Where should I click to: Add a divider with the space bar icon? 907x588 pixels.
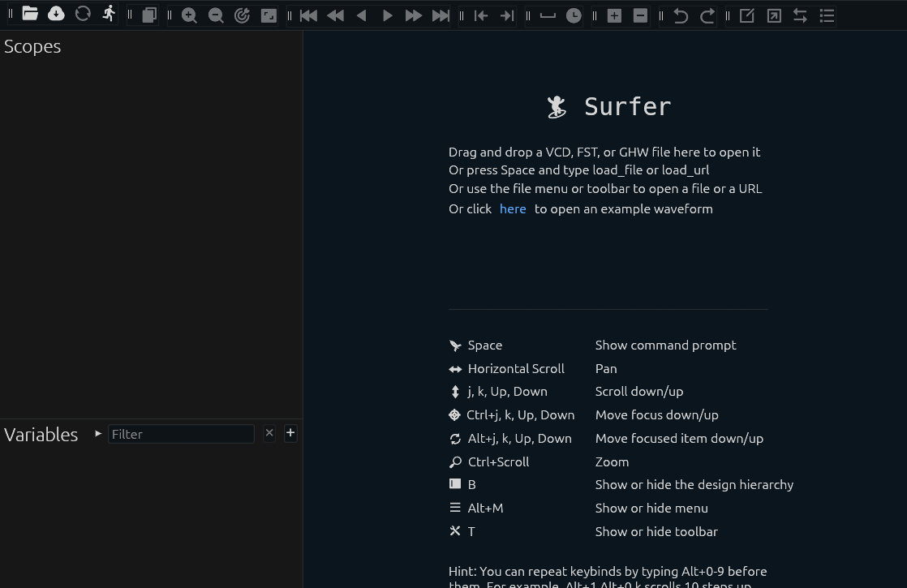point(548,15)
